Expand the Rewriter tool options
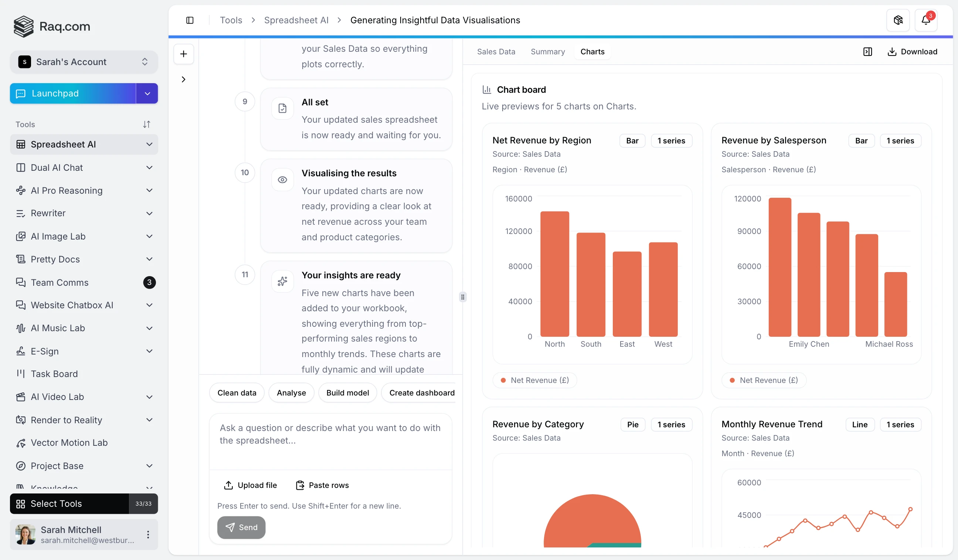Screen dimensions: 958x560 [x=149, y=213]
